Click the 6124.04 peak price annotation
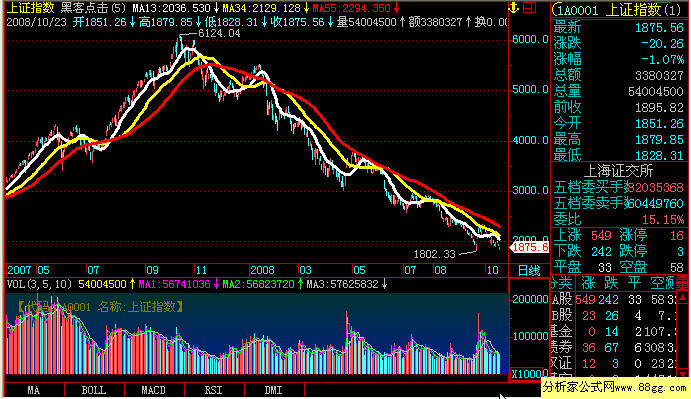Viewport: 691px width, 399px height. click(x=219, y=34)
